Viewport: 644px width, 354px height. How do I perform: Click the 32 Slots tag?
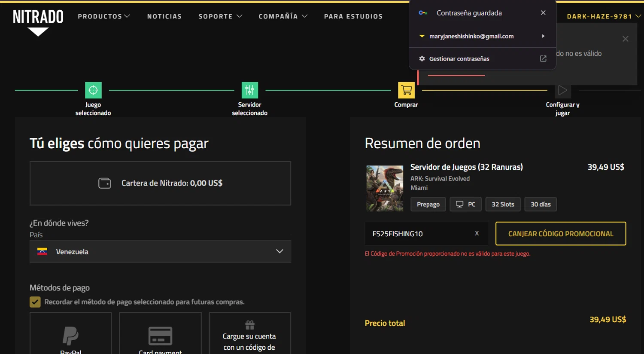(x=503, y=204)
